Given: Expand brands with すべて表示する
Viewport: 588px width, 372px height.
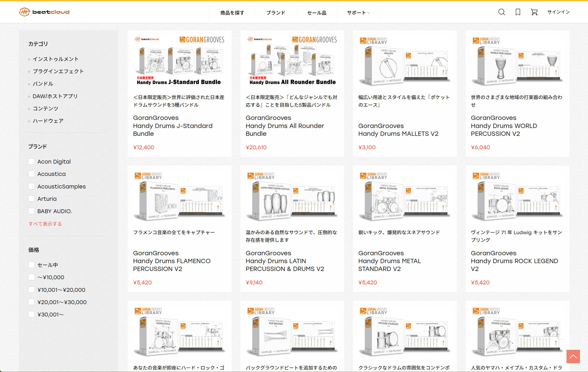Looking at the screenshot, I should click(x=45, y=224).
